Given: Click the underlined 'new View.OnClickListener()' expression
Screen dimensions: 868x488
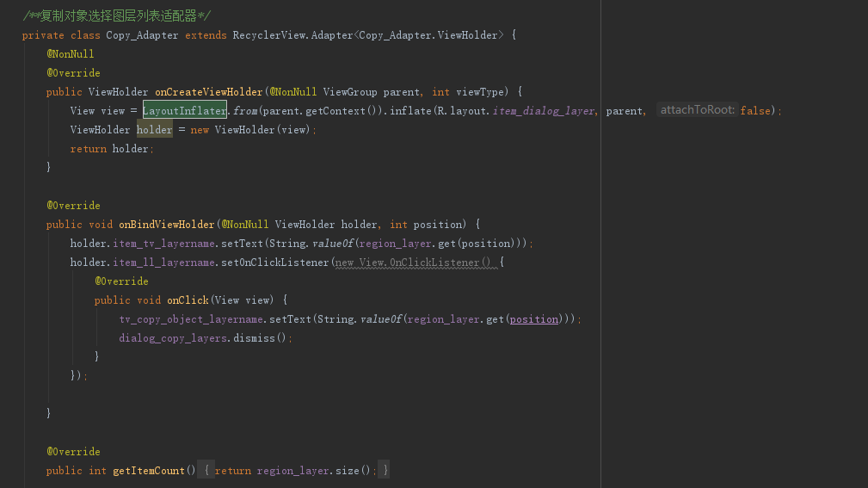Looking at the screenshot, I should (413, 262).
